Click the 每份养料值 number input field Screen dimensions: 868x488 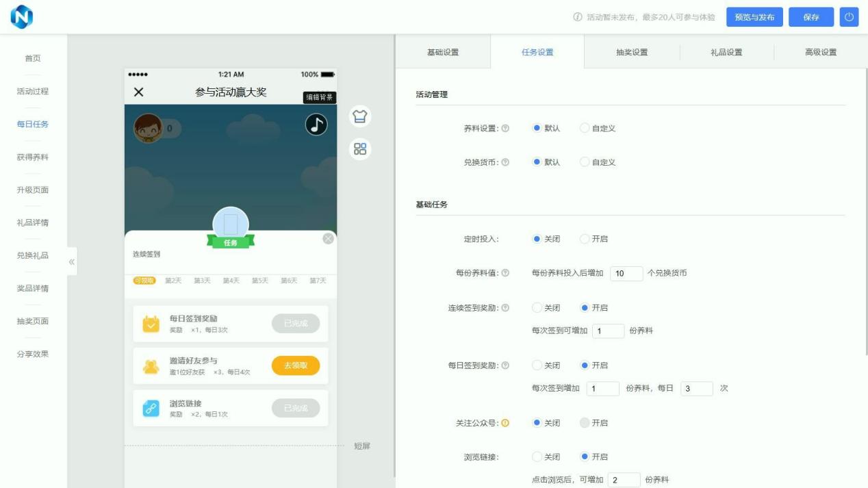click(626, 273)
